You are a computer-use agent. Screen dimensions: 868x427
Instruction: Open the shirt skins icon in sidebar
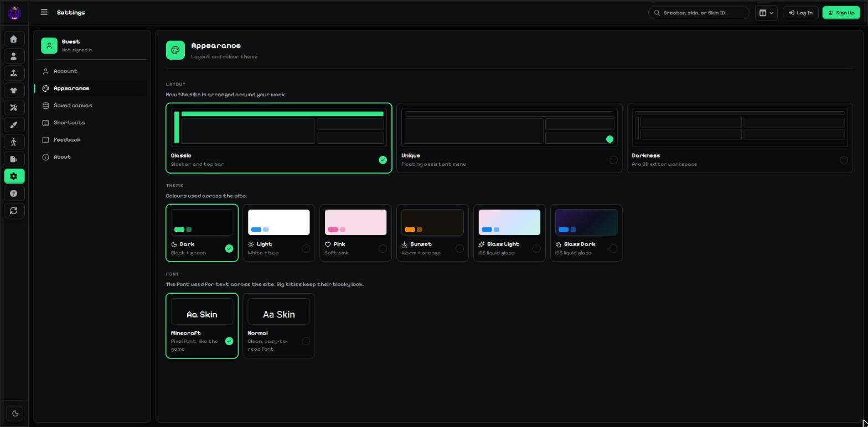pyautogui.click(x=14, y=91)
